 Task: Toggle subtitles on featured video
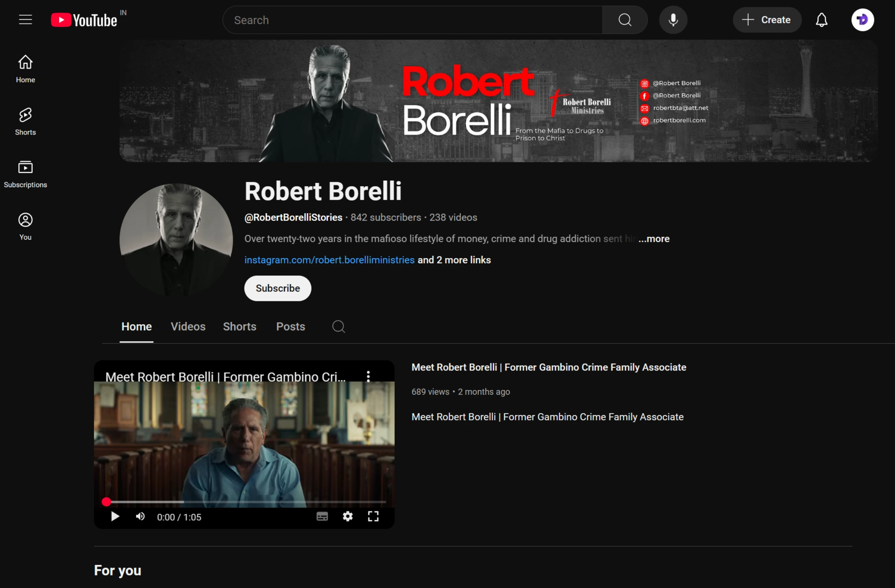tap(322, 516)
